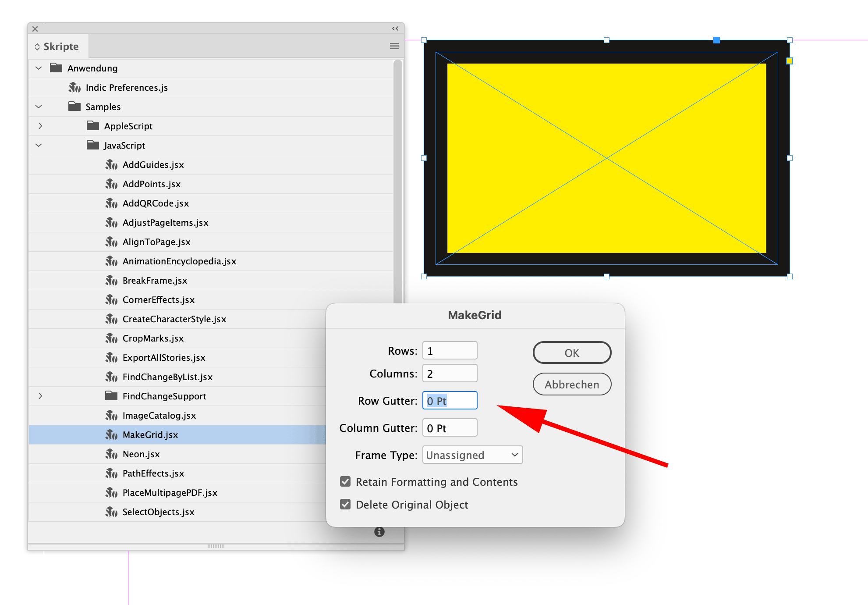Select the SelectObjects.jsx script entry

158,512
